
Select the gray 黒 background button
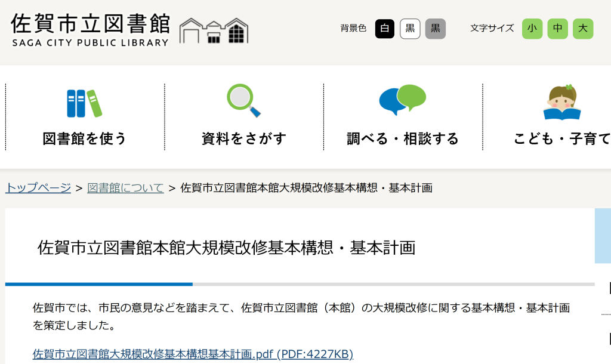coord(435,29)
